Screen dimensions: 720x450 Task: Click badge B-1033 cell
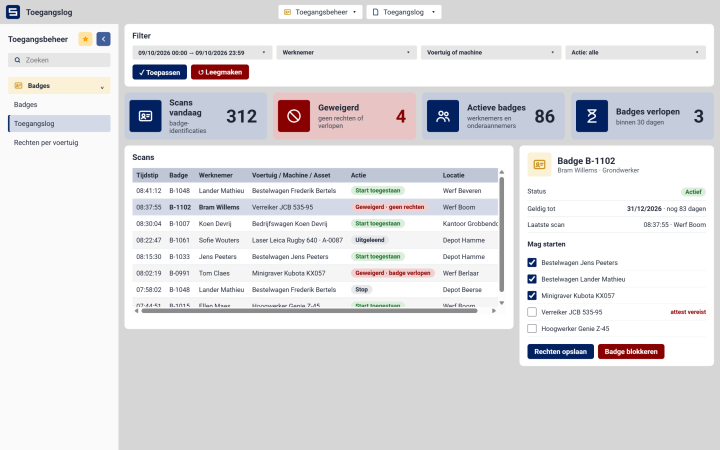pos(179,257)
